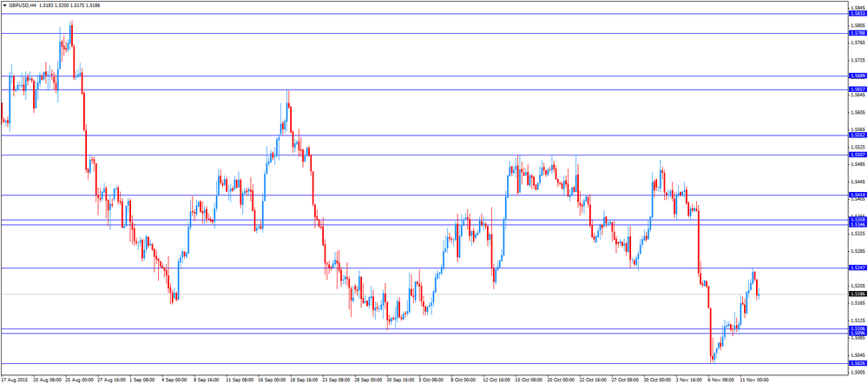The image size is (868, 384).
Task: Click the black 1.5186 current price label
Action: [858, 295]
